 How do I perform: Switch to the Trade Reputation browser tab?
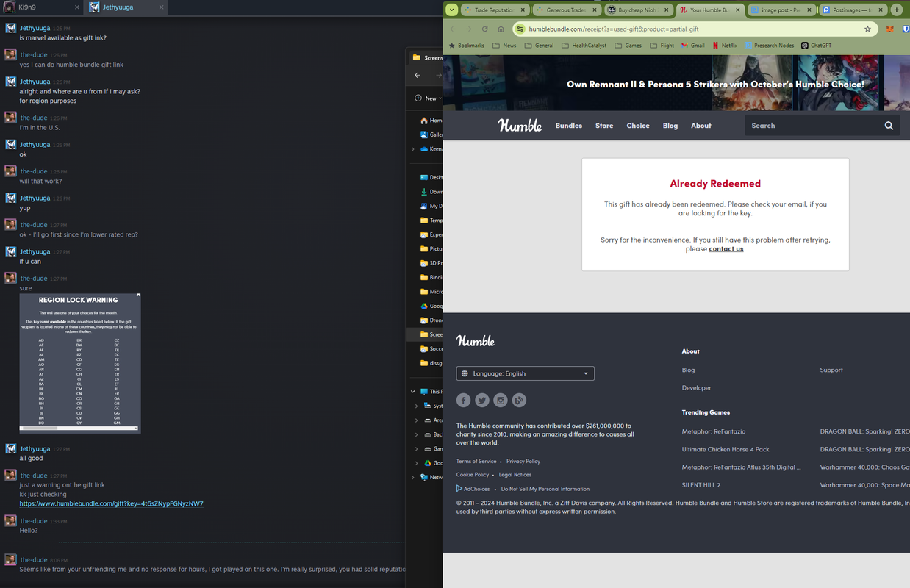point(493,10)
